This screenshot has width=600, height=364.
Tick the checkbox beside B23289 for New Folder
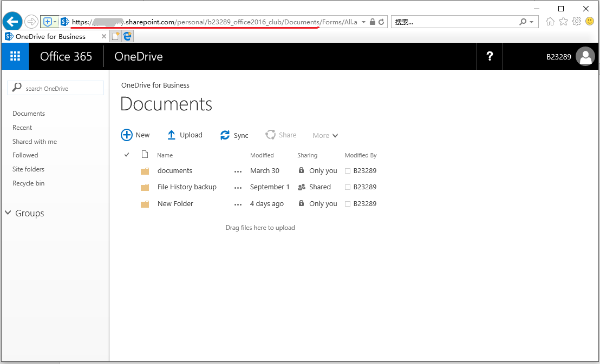(348, 204)
